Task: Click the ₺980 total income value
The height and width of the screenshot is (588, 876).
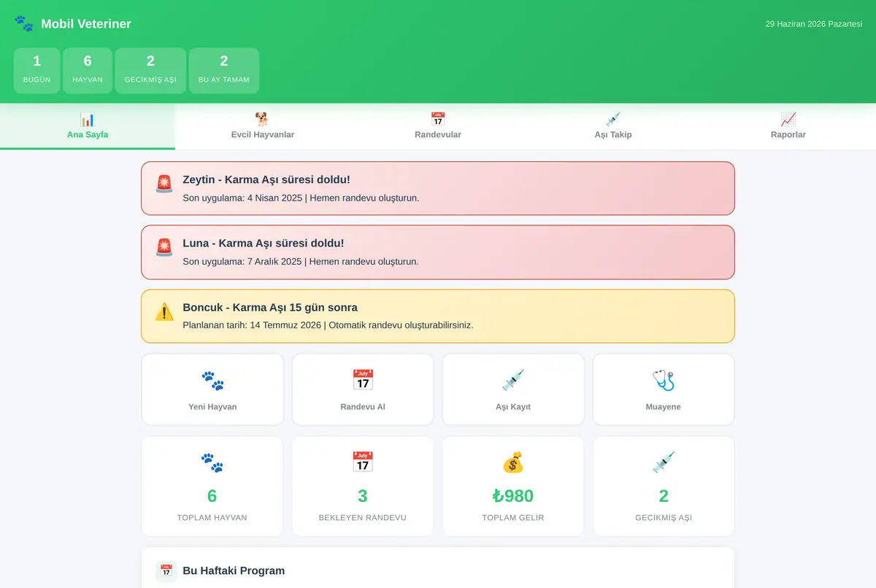Action: point(513,496)
